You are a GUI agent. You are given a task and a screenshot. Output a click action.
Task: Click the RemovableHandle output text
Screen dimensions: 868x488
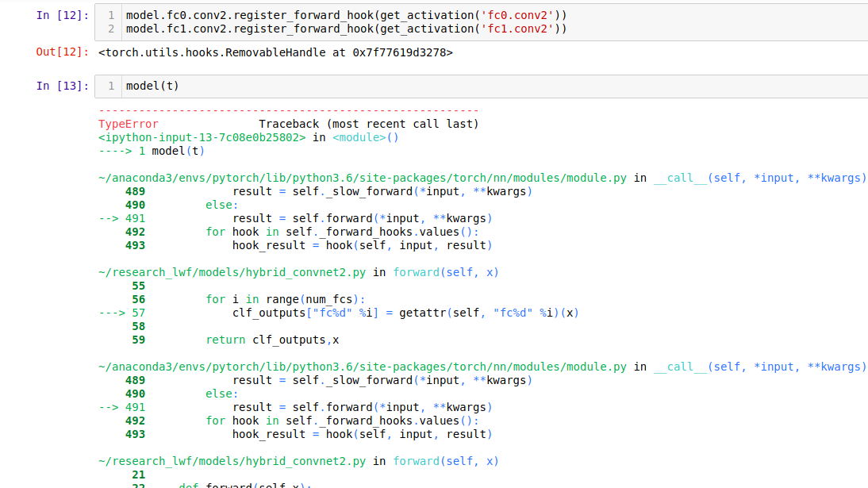275,52
